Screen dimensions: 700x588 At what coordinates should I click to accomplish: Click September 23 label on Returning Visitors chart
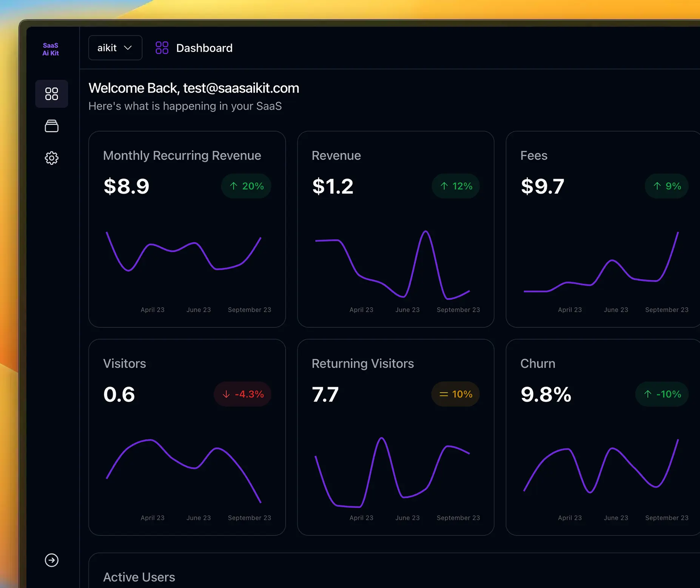(x=458, y=518)
